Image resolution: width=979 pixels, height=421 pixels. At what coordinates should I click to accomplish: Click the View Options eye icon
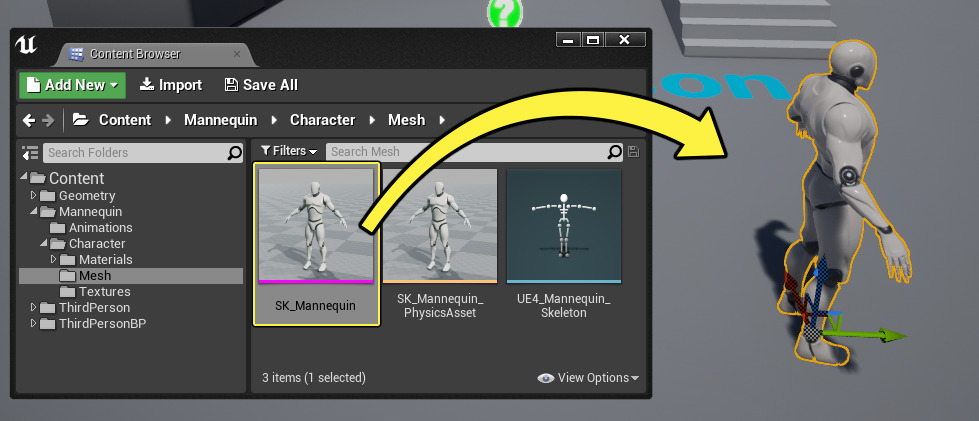[545, 378]
